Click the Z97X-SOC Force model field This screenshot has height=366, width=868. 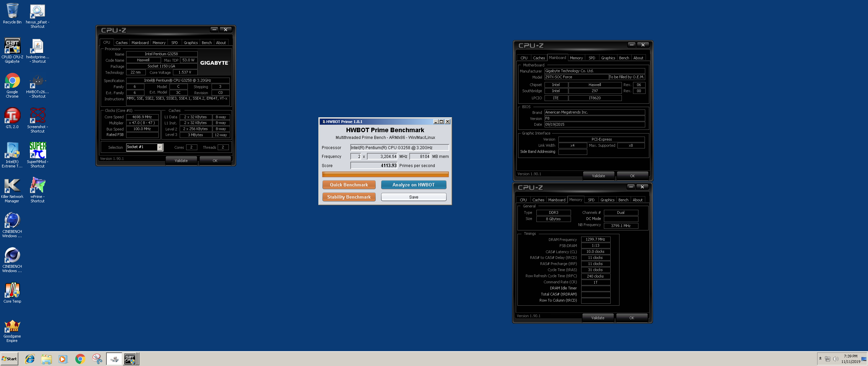pos(576,77)
